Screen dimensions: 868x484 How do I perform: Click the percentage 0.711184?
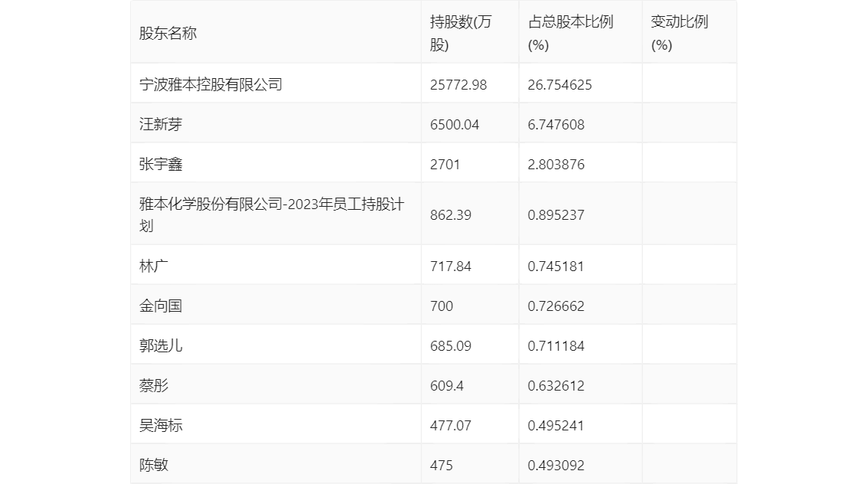(x=556, y=346)
